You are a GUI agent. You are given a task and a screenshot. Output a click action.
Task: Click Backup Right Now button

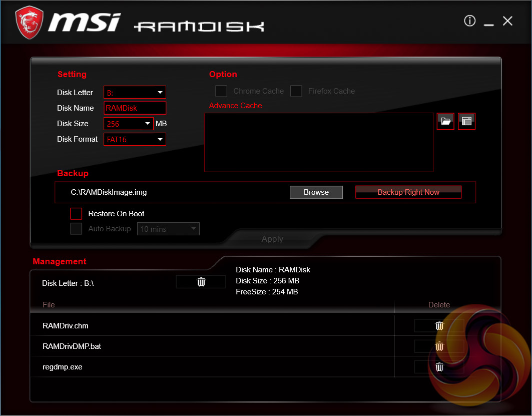408,192
